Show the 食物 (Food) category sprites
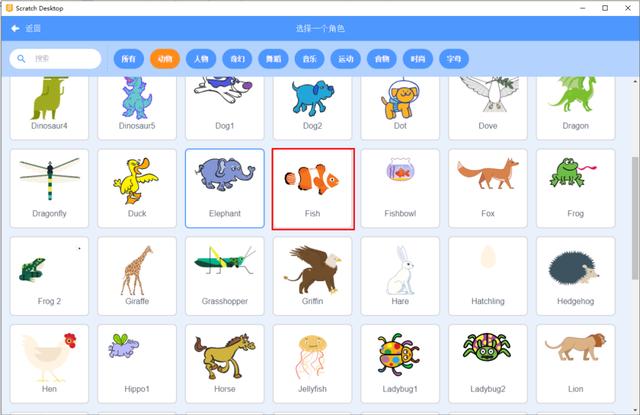Viewport: 640px width, 415px height. (x=382, y=59)
